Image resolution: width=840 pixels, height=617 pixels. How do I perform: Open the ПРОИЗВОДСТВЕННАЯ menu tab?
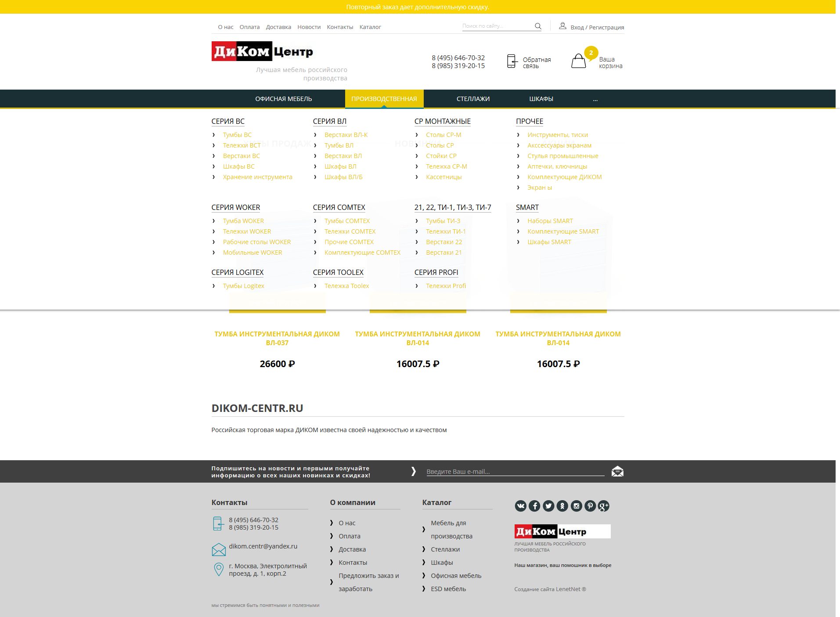click(x=384, y=99)
